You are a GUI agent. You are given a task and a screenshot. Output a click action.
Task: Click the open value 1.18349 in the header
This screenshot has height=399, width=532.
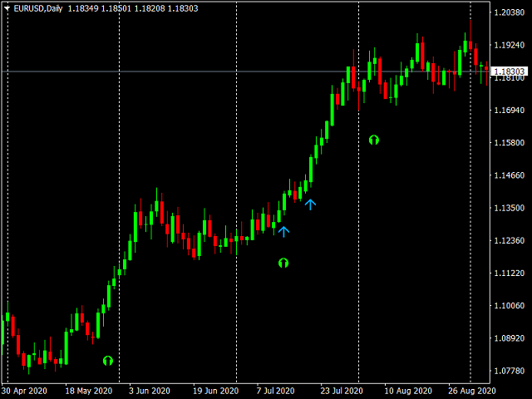click(x=83, y=8)
